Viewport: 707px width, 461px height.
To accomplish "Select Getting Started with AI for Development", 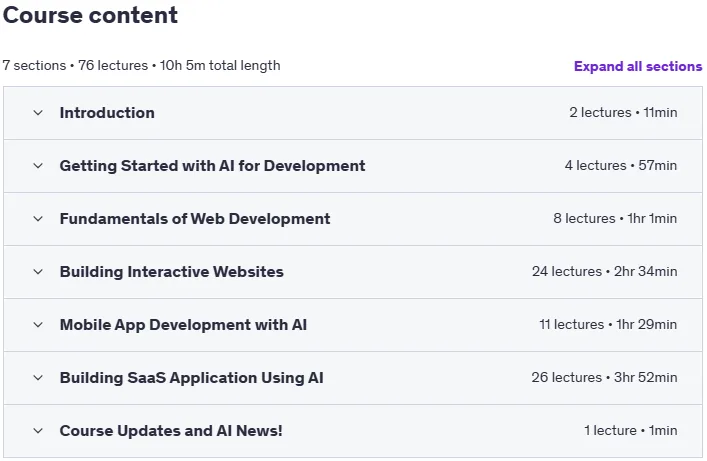I will tap(212, 166).
